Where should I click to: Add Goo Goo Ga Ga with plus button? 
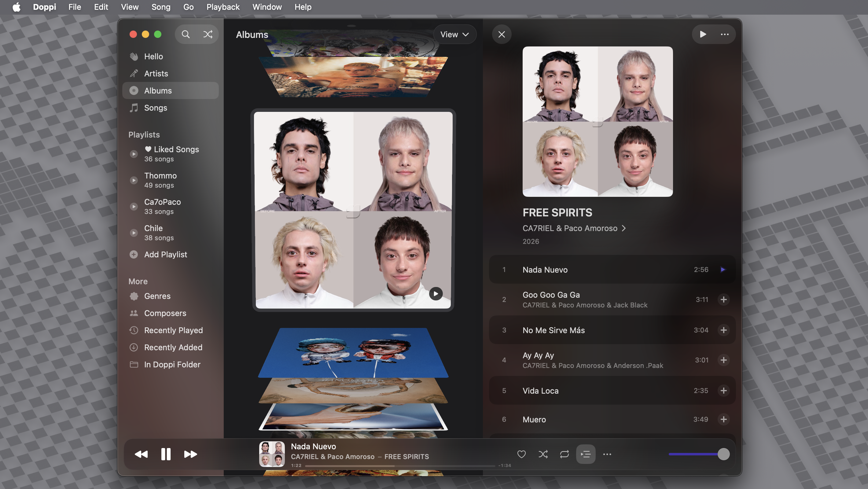(723, 300)
